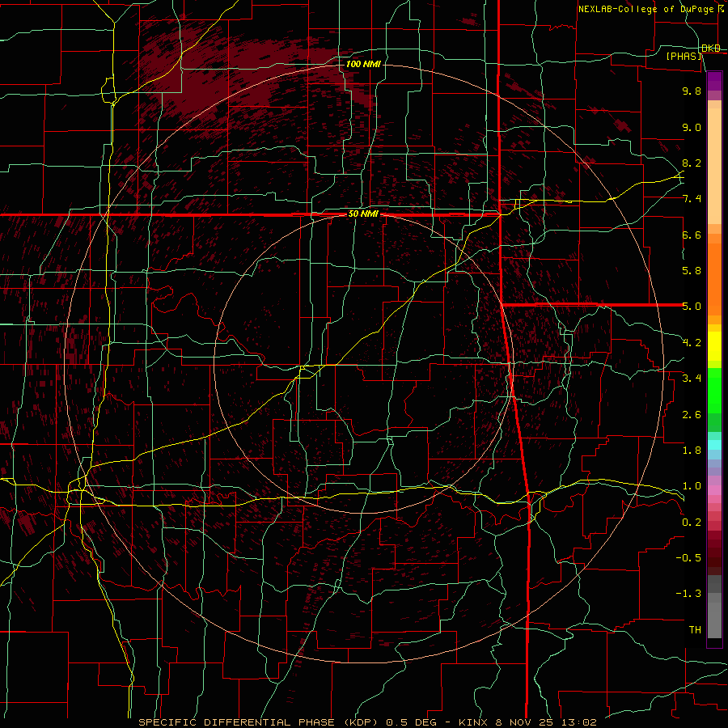Image resolution: width=728 pixels, height=728 pixels.
Task: Click the 9.0 color scale value
Action: (x=692, y=127)
